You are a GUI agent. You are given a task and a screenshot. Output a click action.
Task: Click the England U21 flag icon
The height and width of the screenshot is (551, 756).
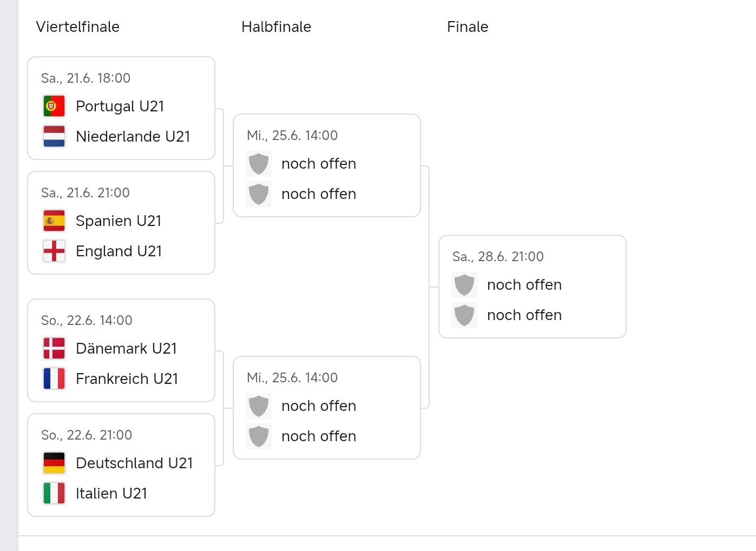pyautogui.click(x=54, y=251)
